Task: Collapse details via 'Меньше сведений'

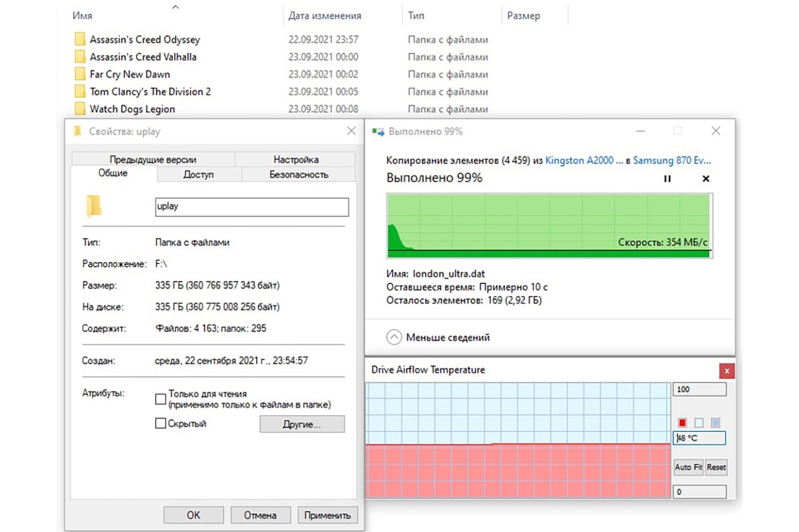Action: click(x=438, y=337)
